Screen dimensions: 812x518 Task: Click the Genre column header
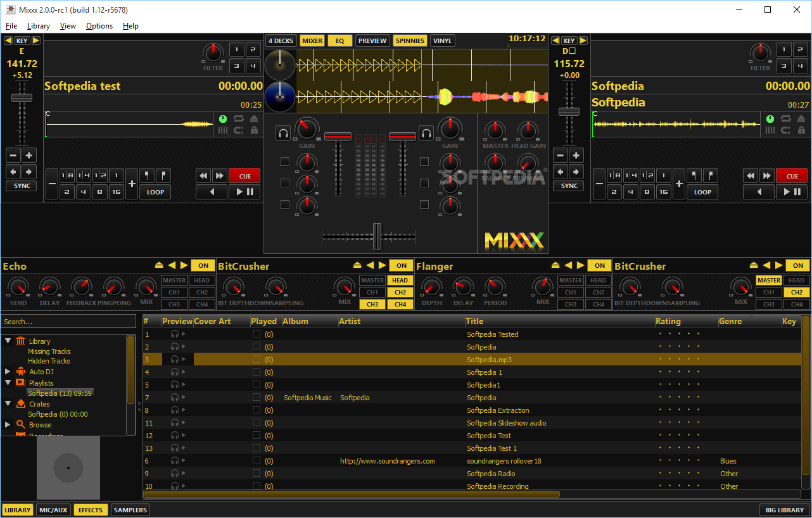tap(749, 321)
